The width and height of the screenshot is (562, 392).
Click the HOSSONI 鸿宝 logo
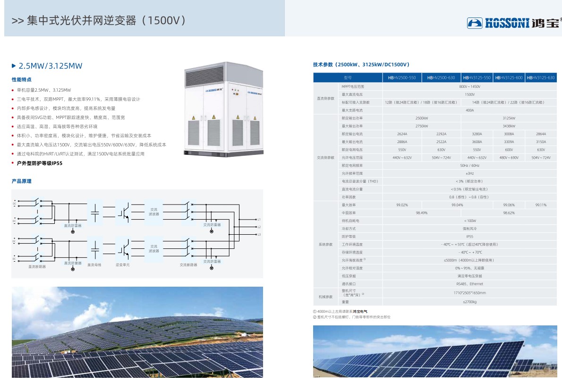tap(514, 23)
